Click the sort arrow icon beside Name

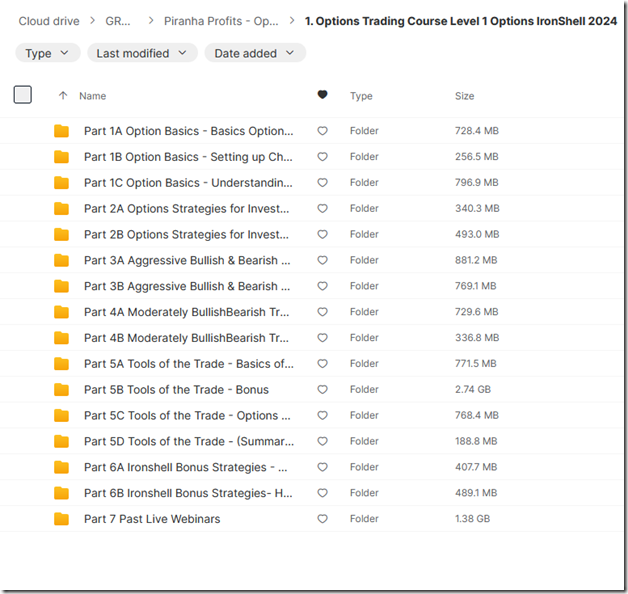point(64,96)
